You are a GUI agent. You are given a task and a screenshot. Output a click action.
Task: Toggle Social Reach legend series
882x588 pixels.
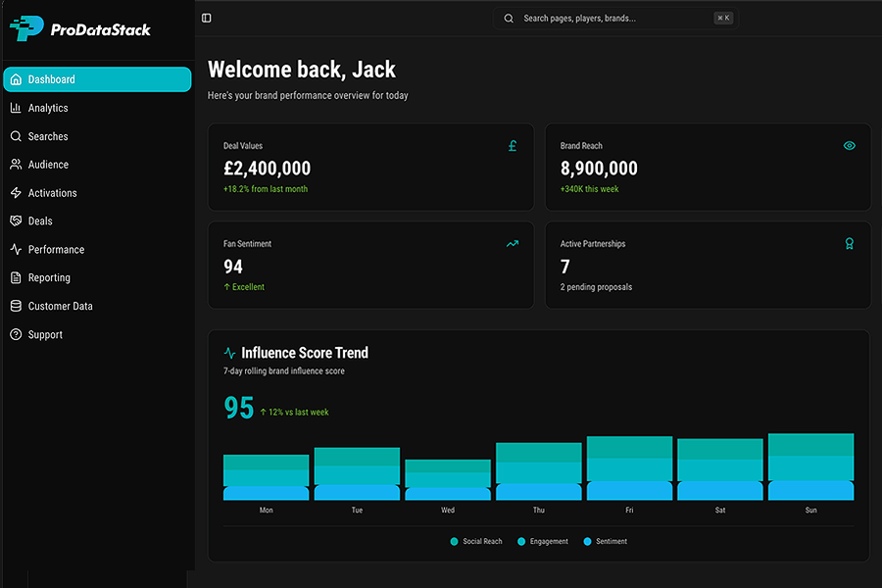click(x=476, y=541)
